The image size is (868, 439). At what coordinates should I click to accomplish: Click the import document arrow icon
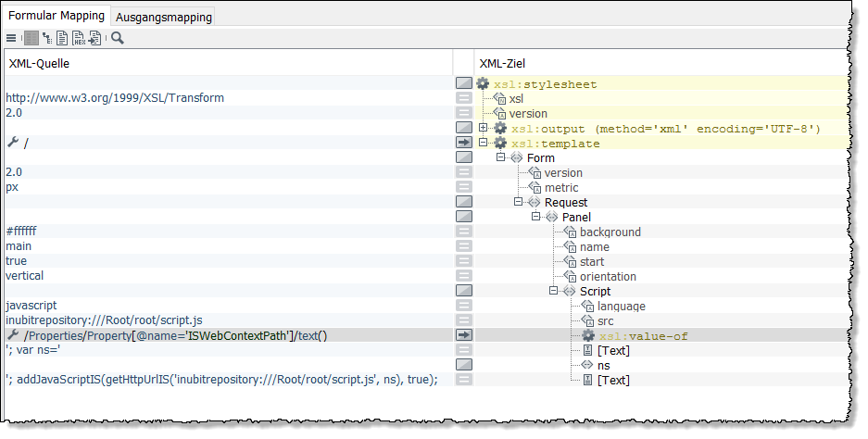[94, 39]
